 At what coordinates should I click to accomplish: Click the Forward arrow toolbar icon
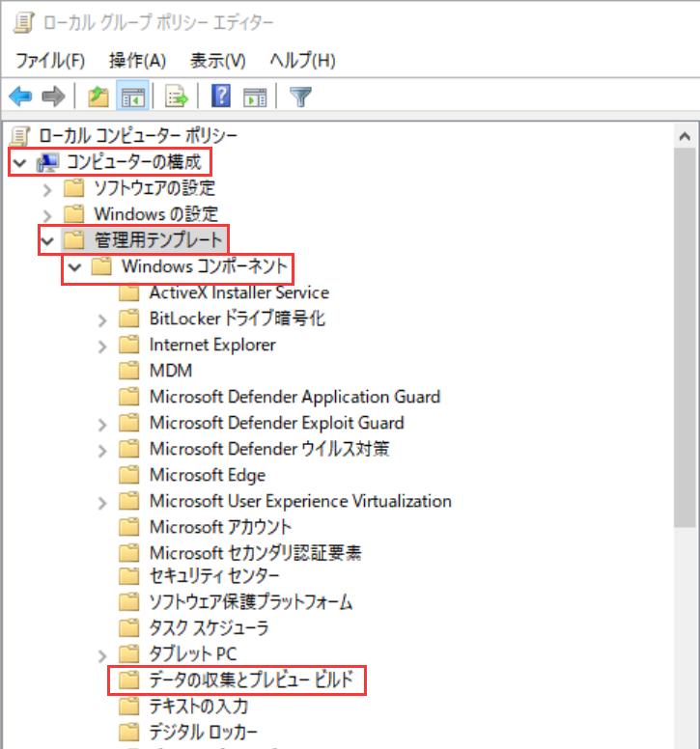(53, 96)
